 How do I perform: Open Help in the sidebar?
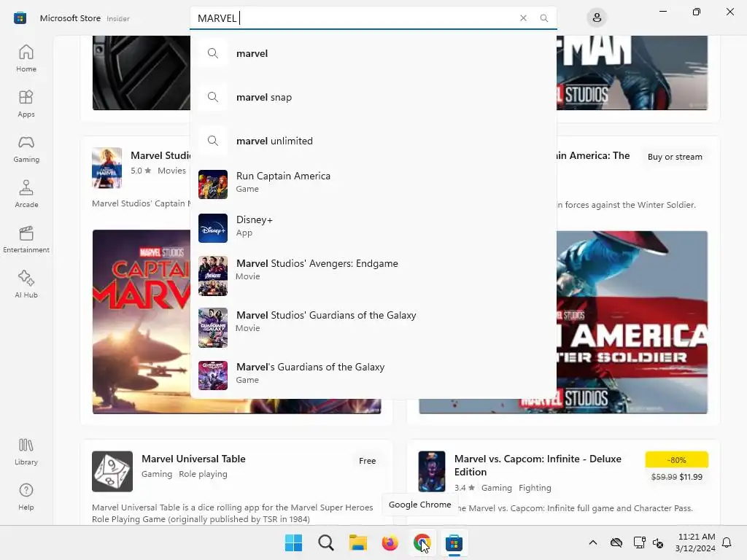coord(26,497)
